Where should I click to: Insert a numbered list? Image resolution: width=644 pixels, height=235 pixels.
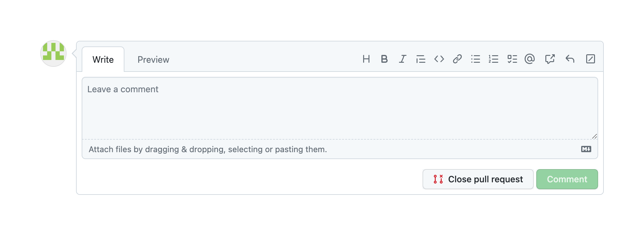pos(494,59)
